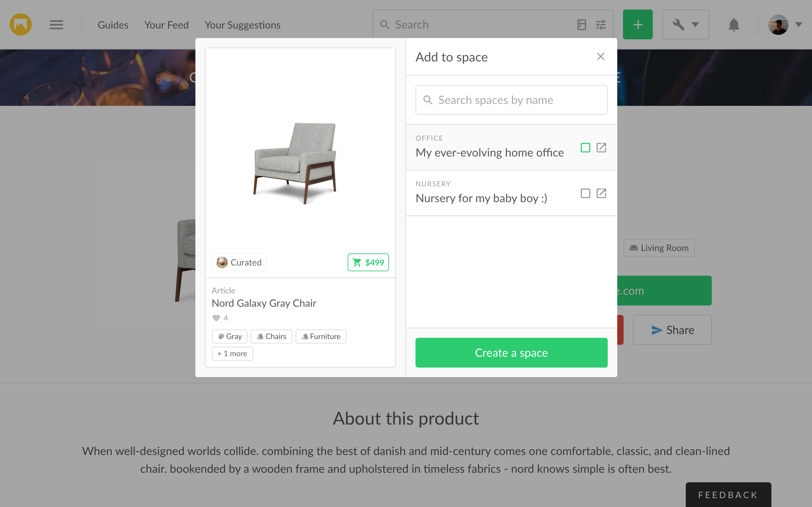The width and height of the screenshot is (812, 507).
Task: Click the notifications bell icon
Action: tap(734, 24)
